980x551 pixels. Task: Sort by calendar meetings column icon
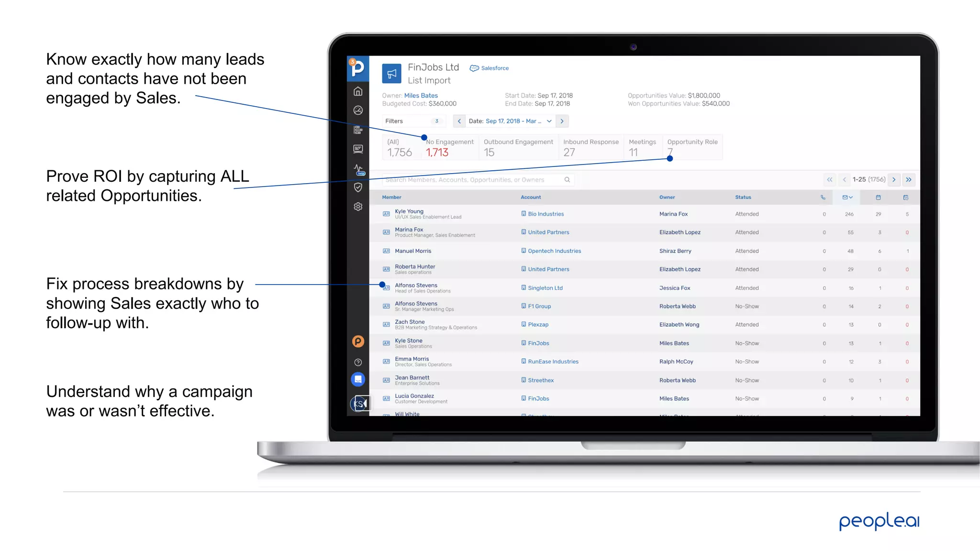pyautogui.click(x=878, y=197)
